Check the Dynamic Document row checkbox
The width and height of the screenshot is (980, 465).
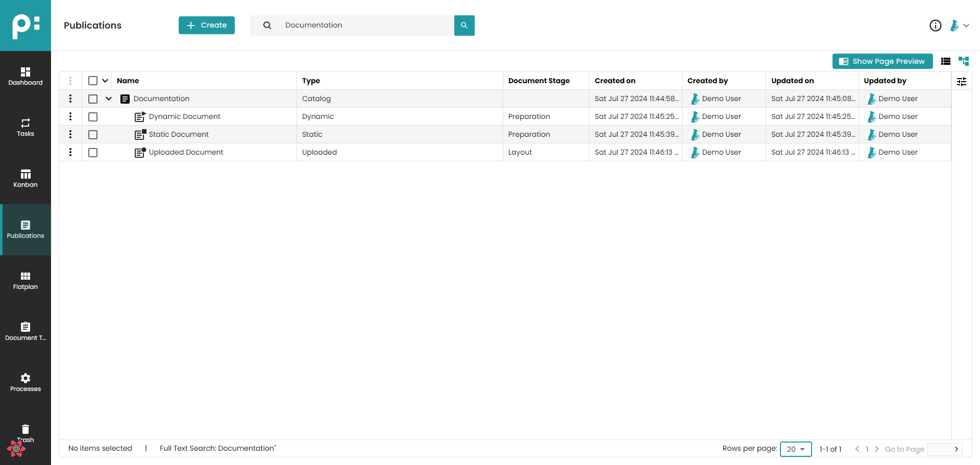[x=93, y=117]
